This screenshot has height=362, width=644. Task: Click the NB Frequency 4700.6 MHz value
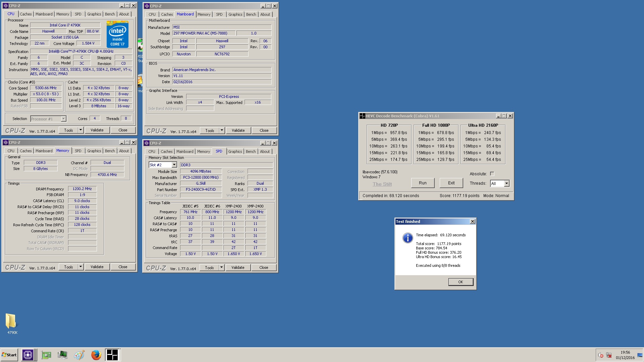(x=107, y=175)
